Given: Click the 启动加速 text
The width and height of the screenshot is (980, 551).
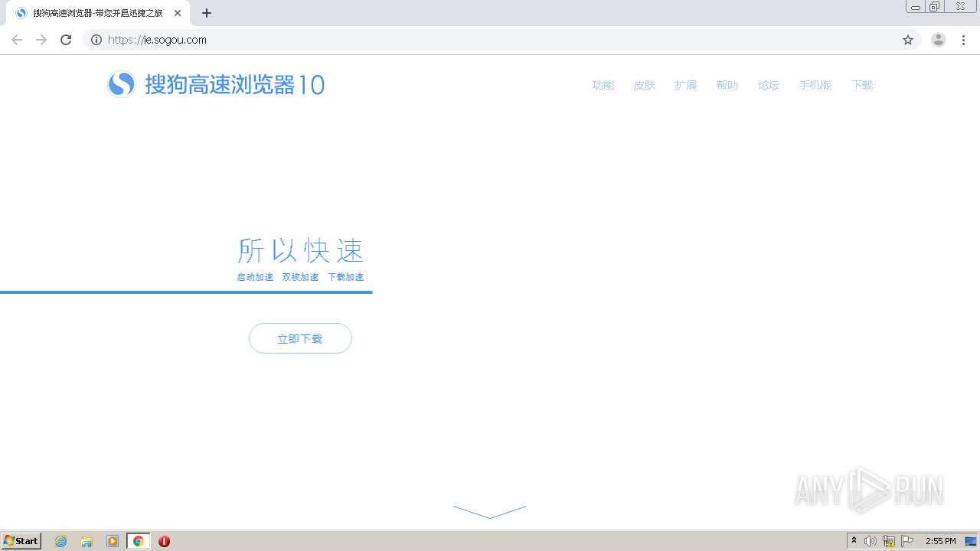Looking at the screenshot, I should 255,277.
